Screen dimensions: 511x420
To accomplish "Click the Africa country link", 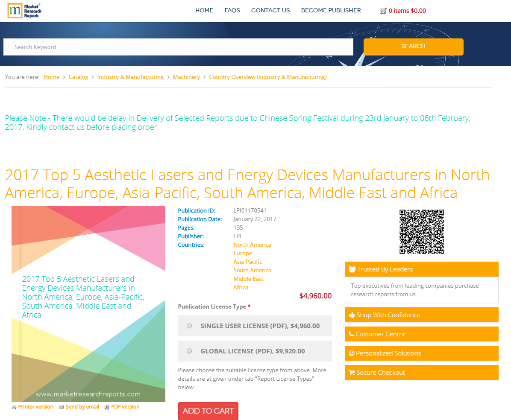I will pos(241,287).
